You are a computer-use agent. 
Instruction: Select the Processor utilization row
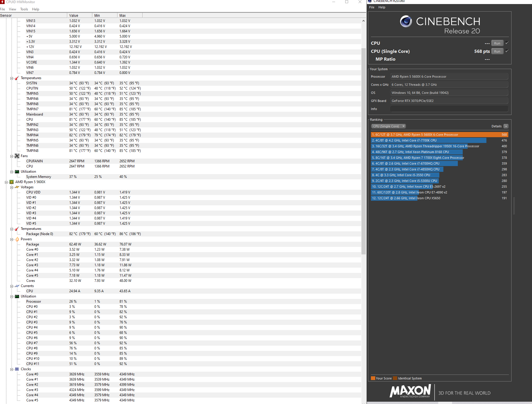point(181,301)
